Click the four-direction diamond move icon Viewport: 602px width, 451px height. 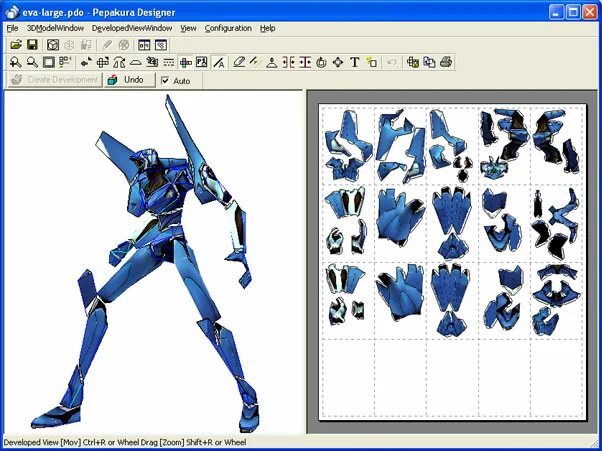(338, 62)
